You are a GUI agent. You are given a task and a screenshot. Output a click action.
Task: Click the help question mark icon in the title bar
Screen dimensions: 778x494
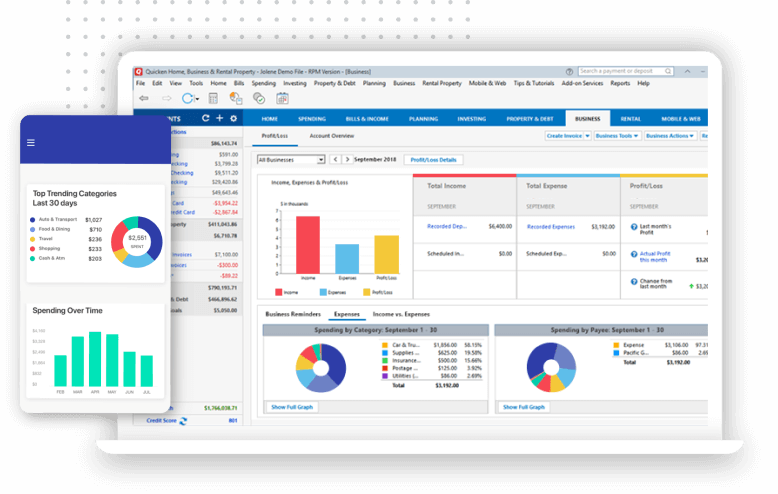569,71
